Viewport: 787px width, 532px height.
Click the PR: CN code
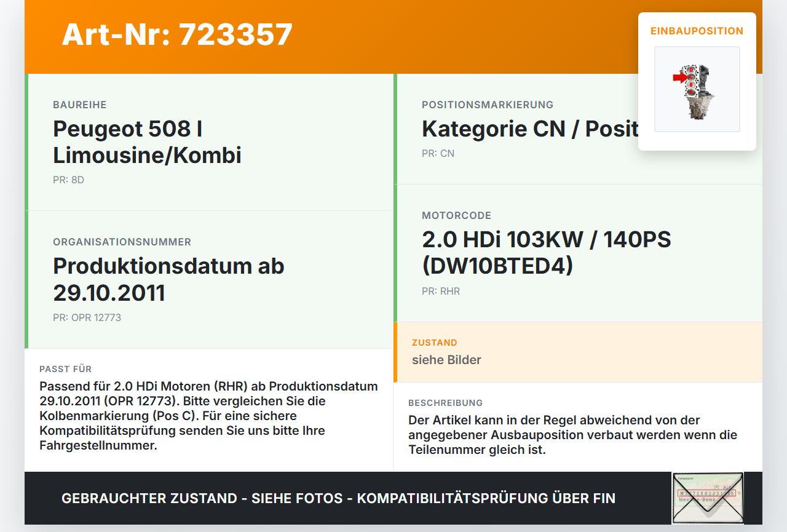pyautogui.click(x=438, y=154)
